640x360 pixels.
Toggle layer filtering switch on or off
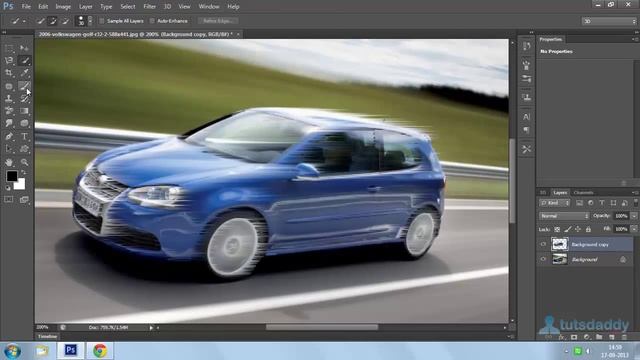click(636, 202)
